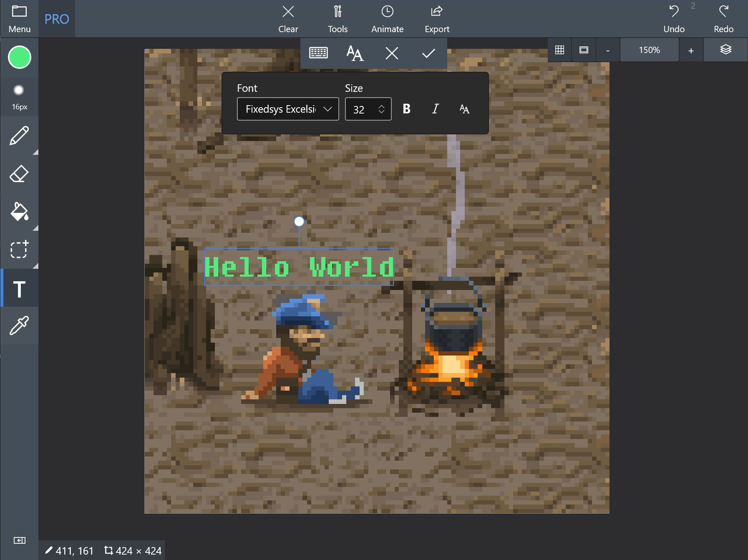The height and width of the screenshot is (560, 748).
Task: Open the Tools menu
Action: point(337,19)
